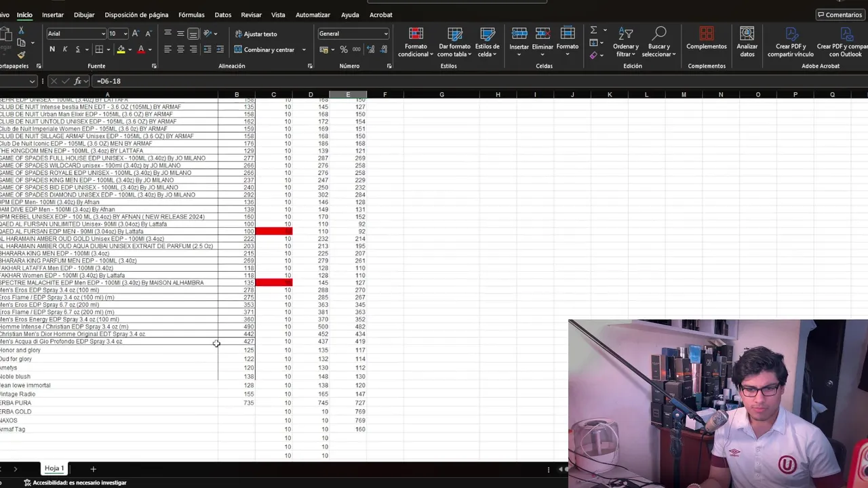The height and width of the screenshot is (488, 868).
Task: Click Combinar y centrar button
Action: point(264,49)
